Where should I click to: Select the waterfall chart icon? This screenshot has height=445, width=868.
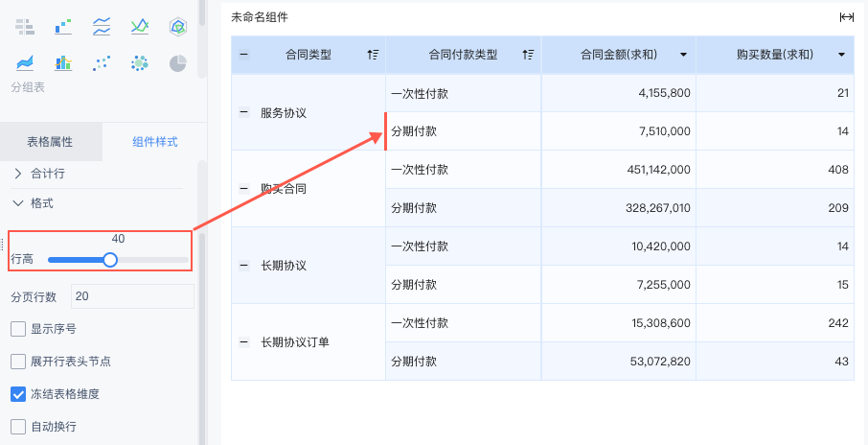[63, 26]
